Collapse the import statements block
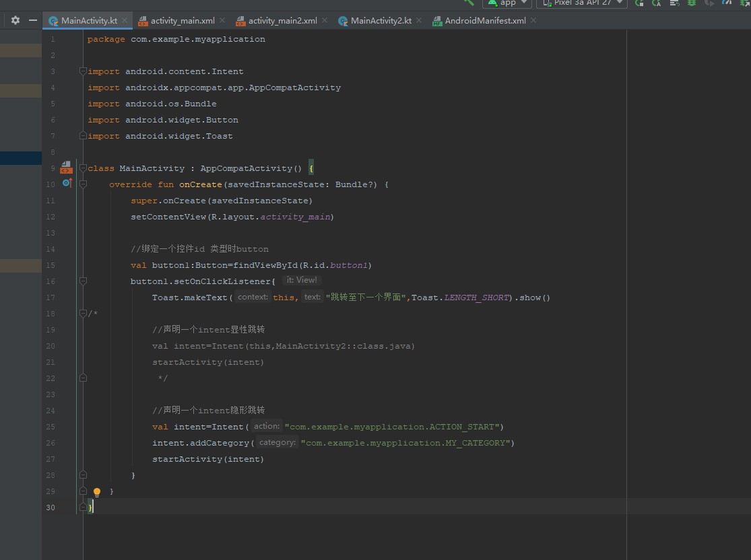Image resolution: width=751 pixels, height=560 pixels. pos(83,71)
